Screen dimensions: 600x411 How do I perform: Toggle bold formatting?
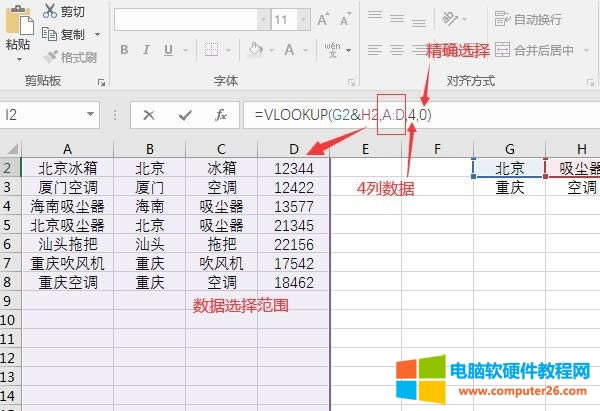click(x=125, y=49)
